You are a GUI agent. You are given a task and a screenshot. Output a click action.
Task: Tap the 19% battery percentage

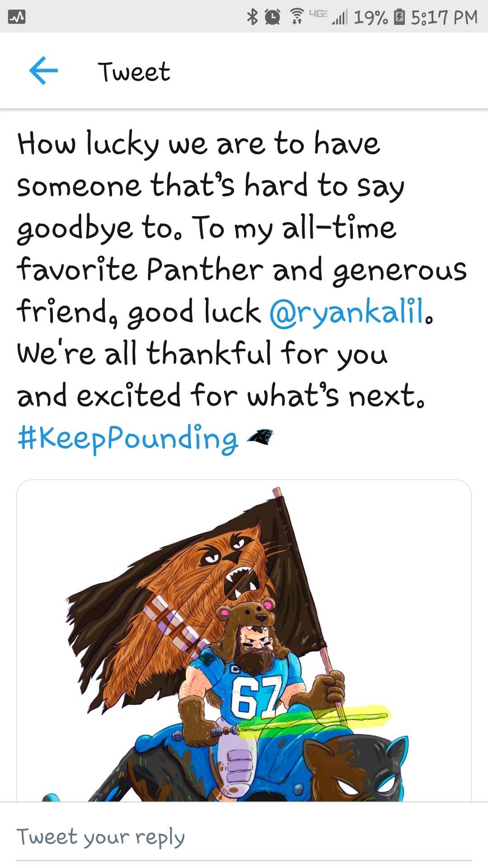pos(371,17)
